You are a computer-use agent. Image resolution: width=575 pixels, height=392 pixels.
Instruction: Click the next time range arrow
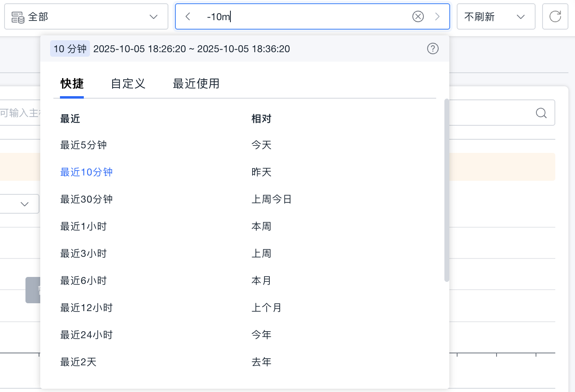coord(437,16)
